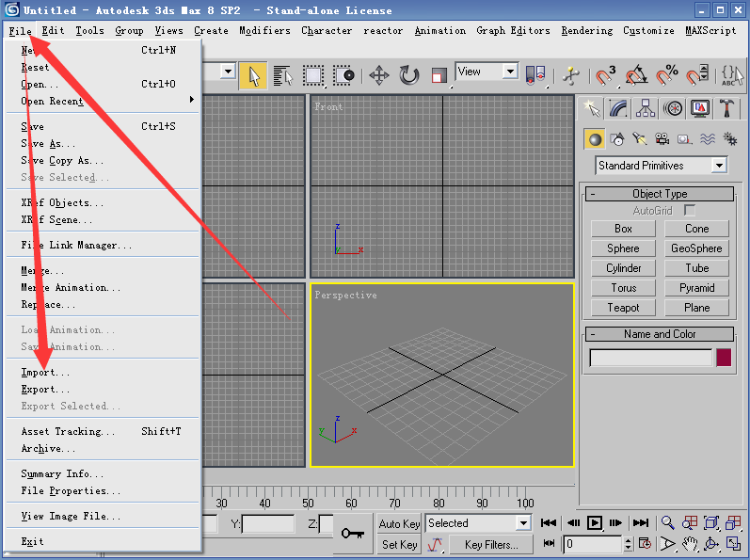
Task: Click the Zoom viewport tool icon
Action: [x=667, y=522]
